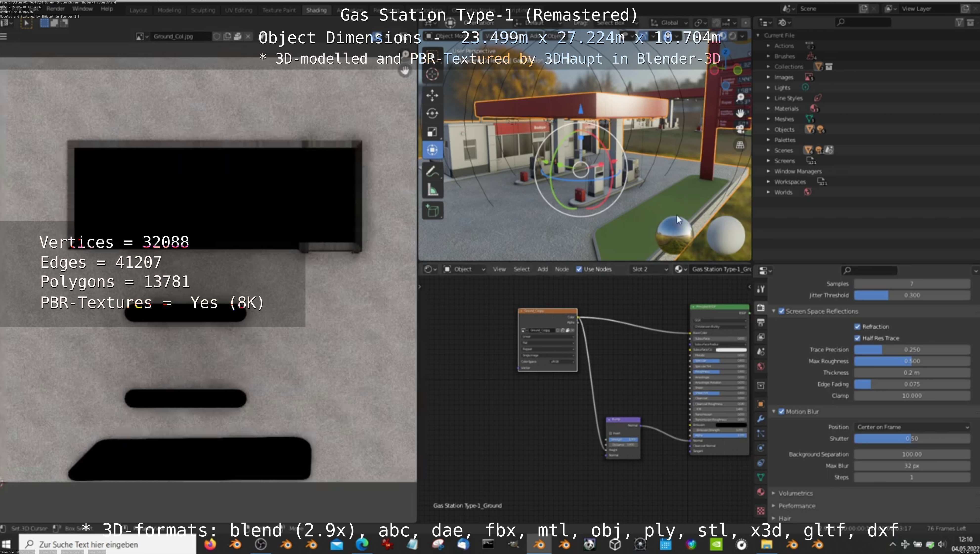The width and height of the screenshot is (980, 554).
Task: Open the Node menu in shader editor
Action: (x=562, y=269)
